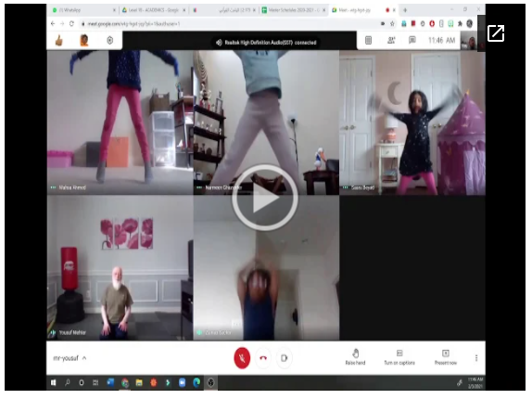Open taskbar search magnifier
532x399 pixels.
coord(67,382)
